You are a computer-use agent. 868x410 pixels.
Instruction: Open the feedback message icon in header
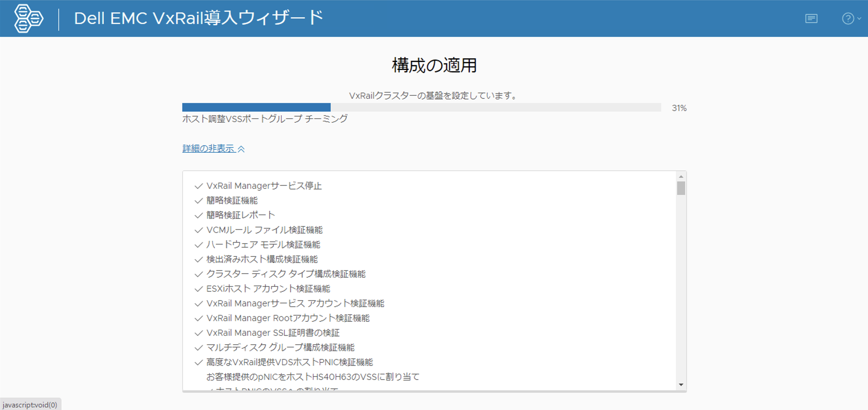coord(811,18)
